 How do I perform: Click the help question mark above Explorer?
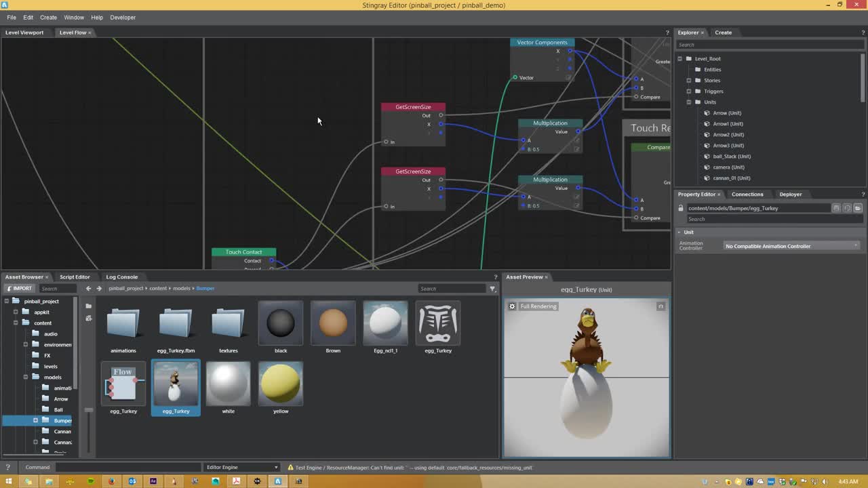pyautogui.click(x=863, y=32)
